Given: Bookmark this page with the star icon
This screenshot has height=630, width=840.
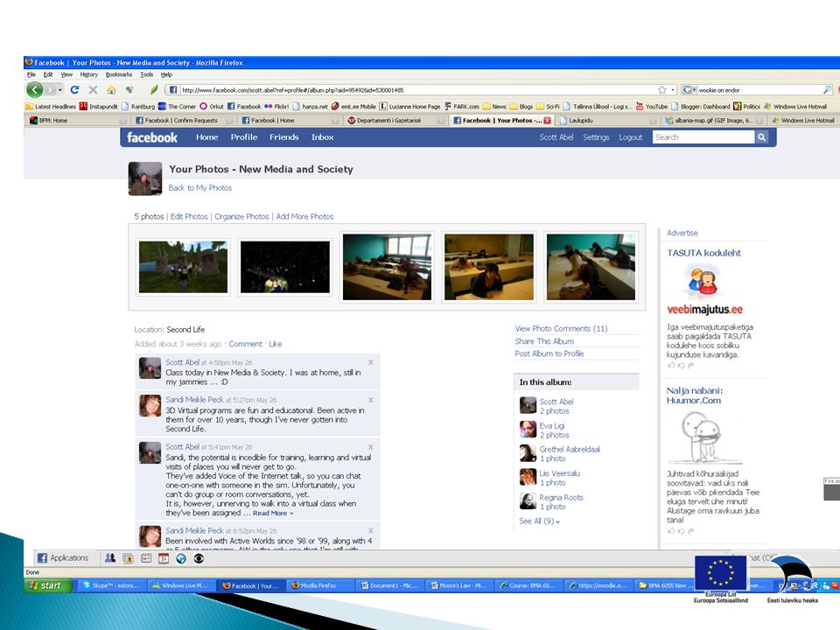Looking at the screenshot, I should click(662, 89).
